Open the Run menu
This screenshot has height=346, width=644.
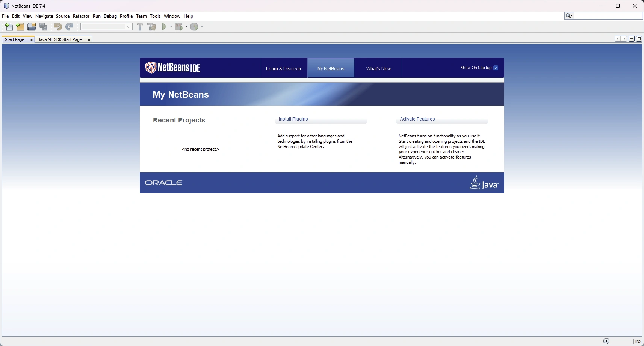click(x=97, y=16)
